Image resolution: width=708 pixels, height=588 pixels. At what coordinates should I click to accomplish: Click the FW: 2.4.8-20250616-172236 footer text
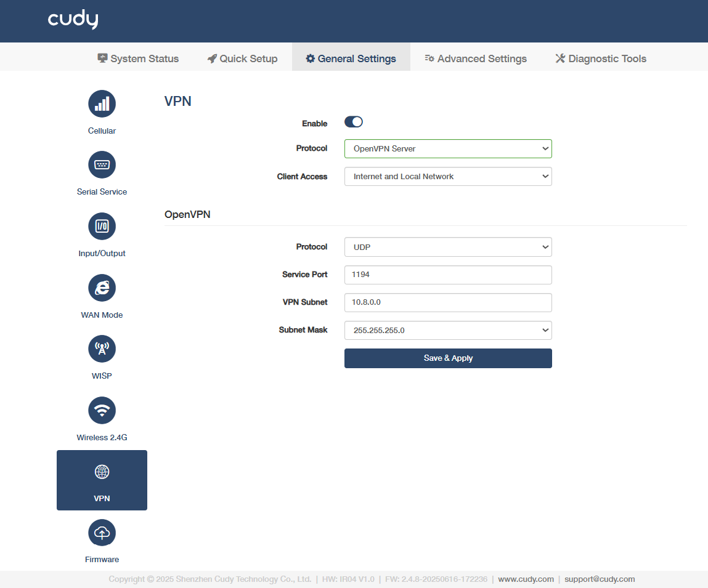[436, 579]
